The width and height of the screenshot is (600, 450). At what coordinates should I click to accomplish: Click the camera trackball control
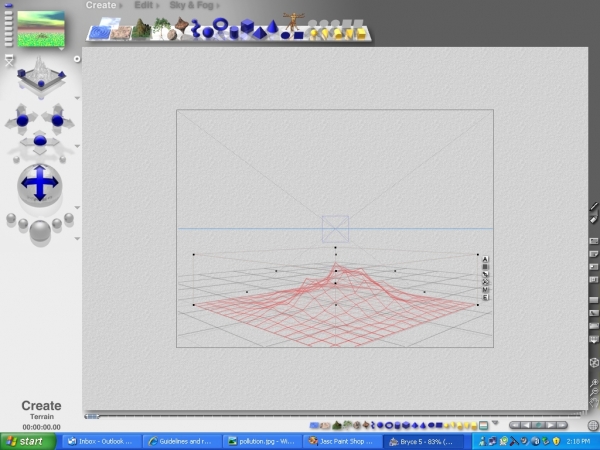39,184
